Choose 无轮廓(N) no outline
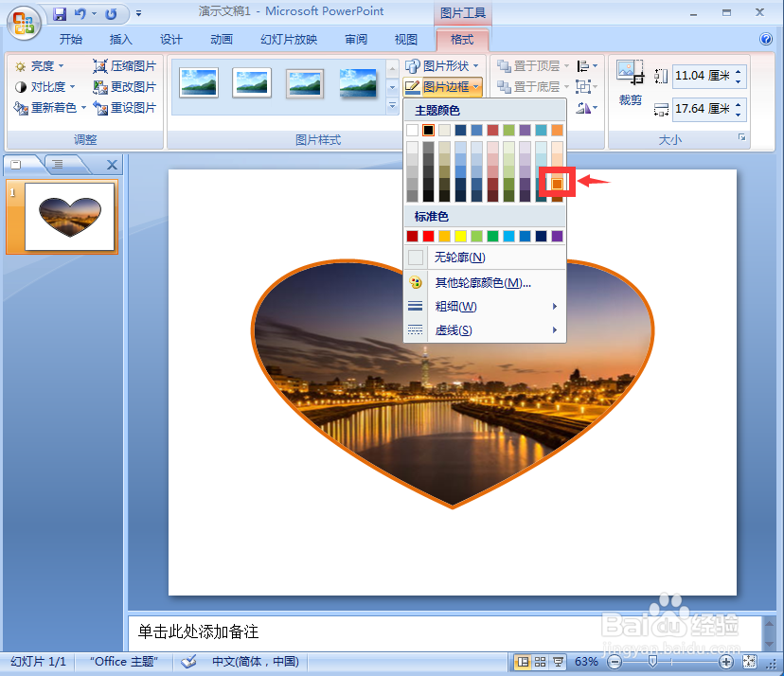Screen dimensions: 784x676 [x=485, y=258]
